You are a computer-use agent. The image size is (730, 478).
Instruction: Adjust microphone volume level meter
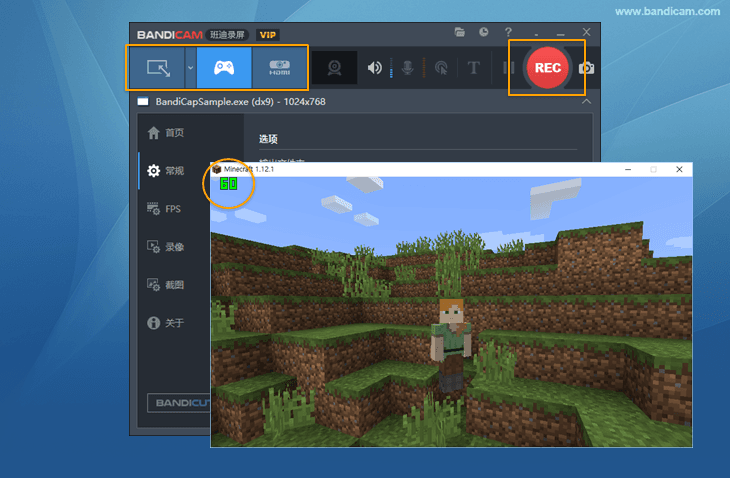point(424,68)
